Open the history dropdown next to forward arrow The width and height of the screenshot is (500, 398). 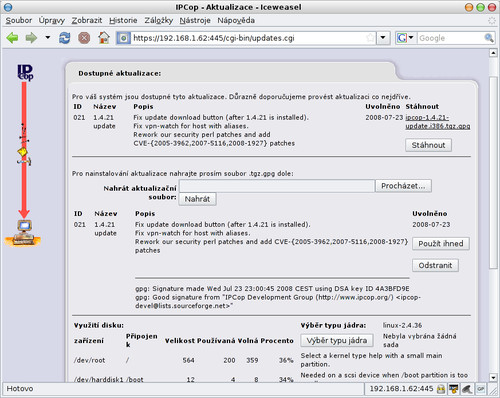pyautogui.click(x=48, y=38)
